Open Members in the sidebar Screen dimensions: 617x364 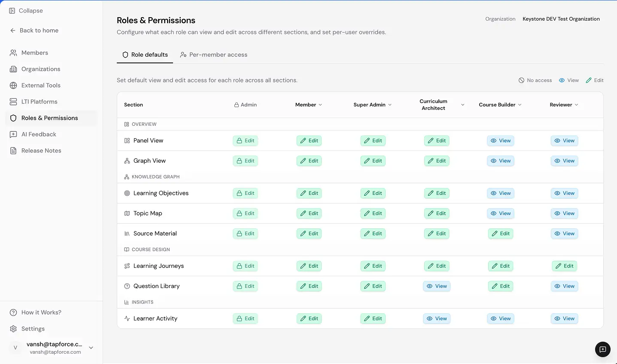click(52, 53)
